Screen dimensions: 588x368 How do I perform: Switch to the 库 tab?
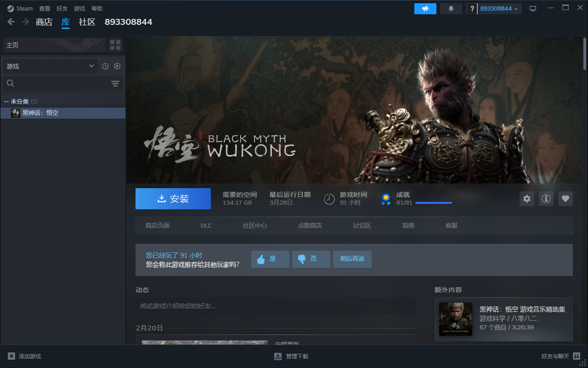(x=66, y=22)
